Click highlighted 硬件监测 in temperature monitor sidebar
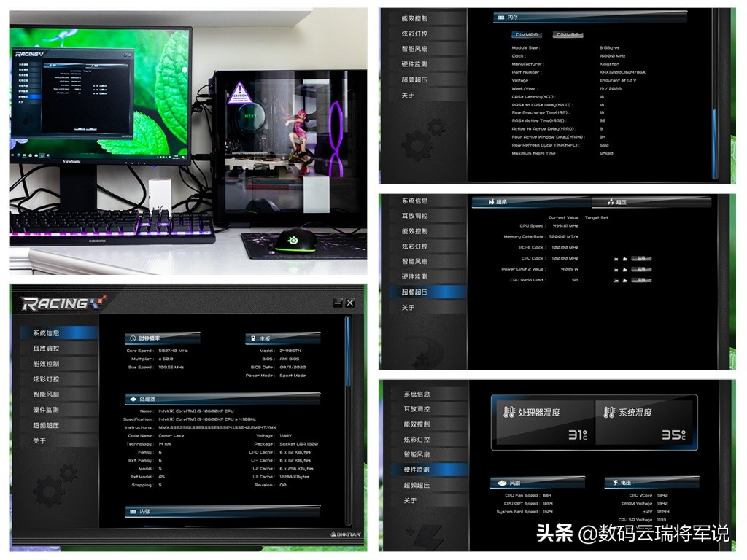The width and height of the screenshot is (747, 560). [429, 470]
